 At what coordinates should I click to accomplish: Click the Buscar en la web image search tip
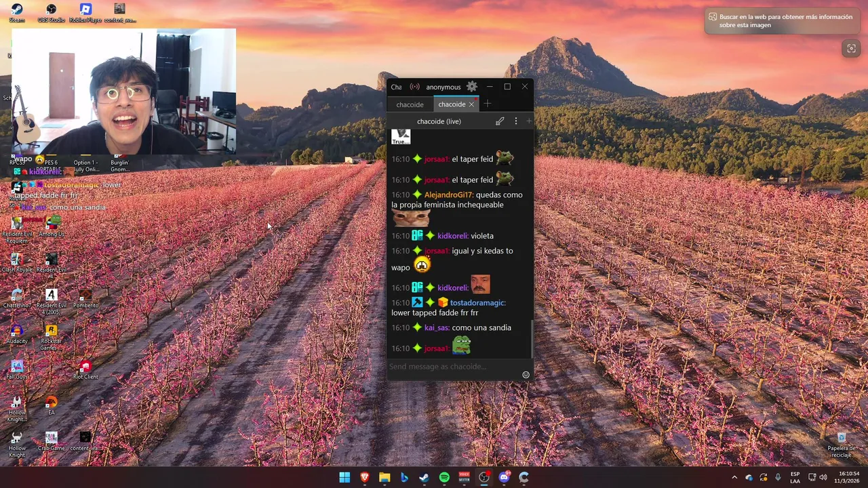tap(781, 21)
